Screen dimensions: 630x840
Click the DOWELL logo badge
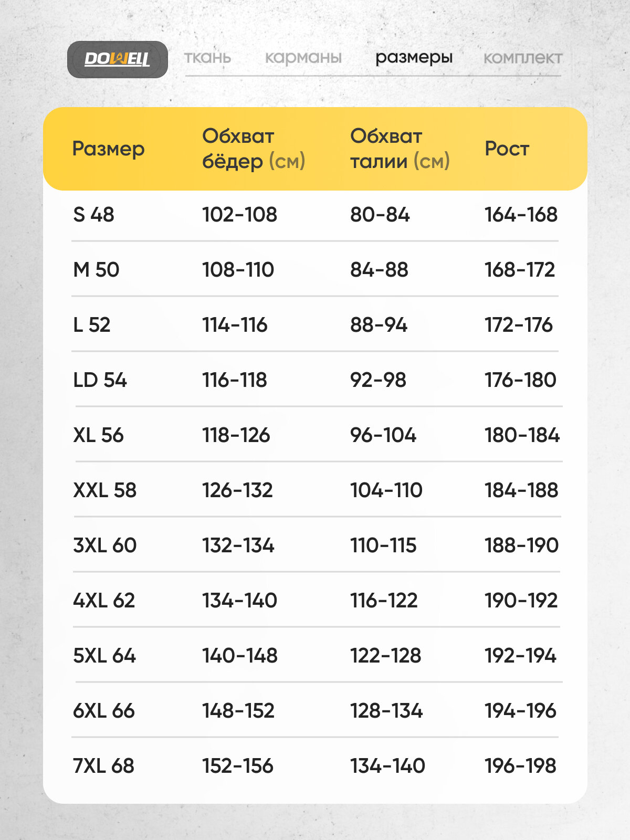(x=117, y=59)
